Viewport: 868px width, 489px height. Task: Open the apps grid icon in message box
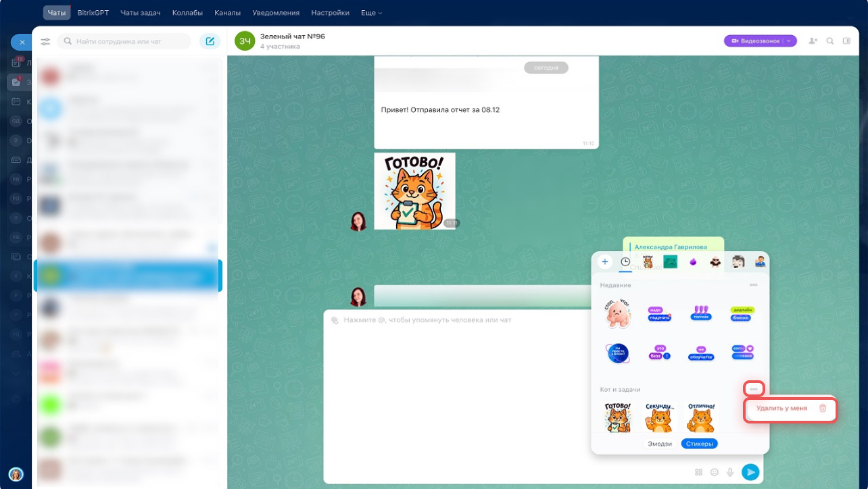698,472
